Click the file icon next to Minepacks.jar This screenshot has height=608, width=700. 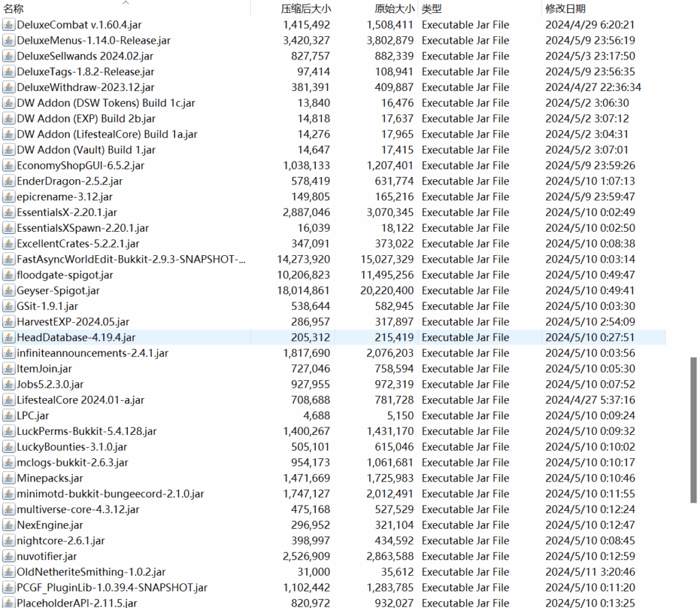(x=8, y=478)
